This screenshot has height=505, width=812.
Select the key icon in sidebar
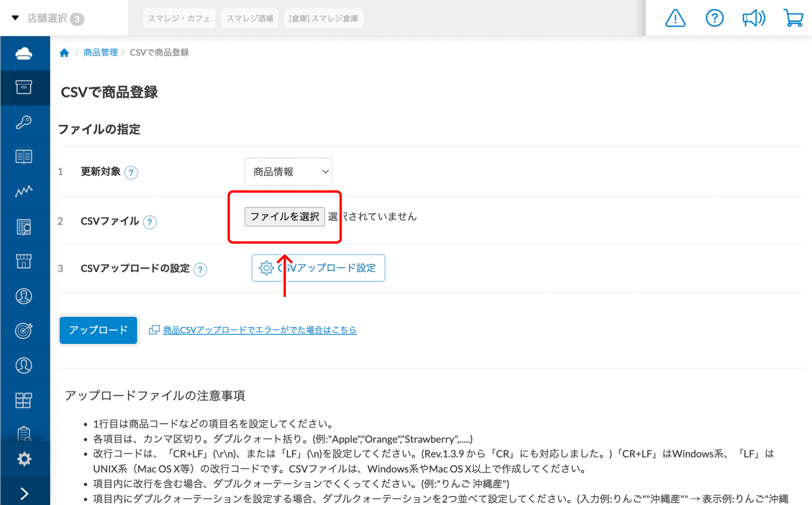pos(24,122)
